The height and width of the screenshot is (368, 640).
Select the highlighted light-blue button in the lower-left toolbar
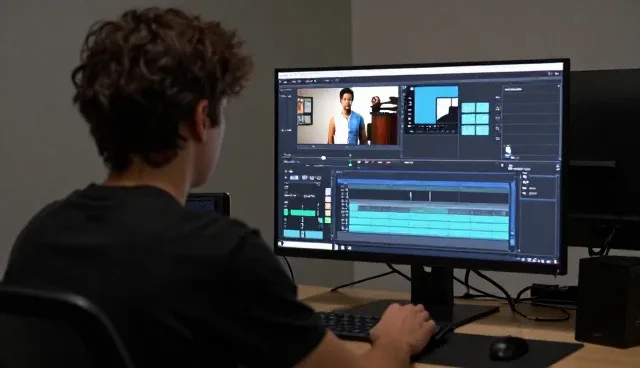[294, 178]
